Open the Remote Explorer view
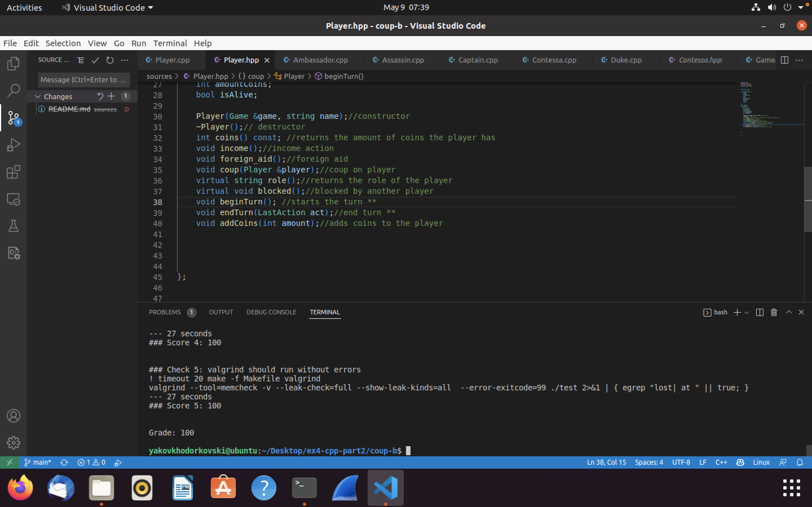The height and width of the screenshot is (507, 812). pyautogui.click(x=14, y=199)
